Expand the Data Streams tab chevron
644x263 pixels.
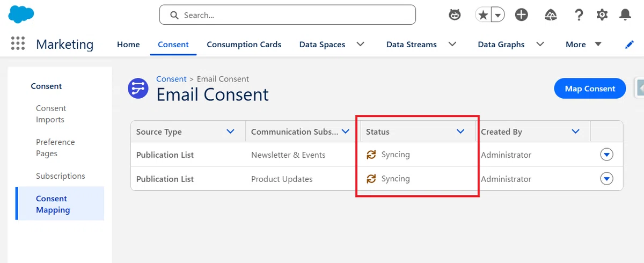452,44
